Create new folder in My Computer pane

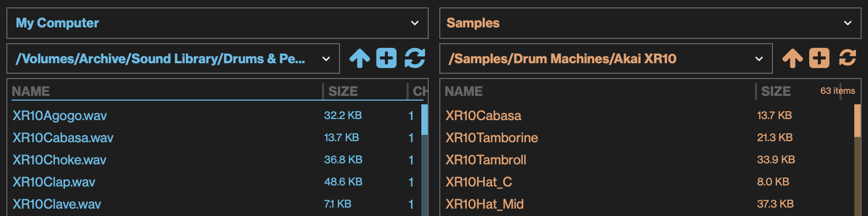pos(386,58)
